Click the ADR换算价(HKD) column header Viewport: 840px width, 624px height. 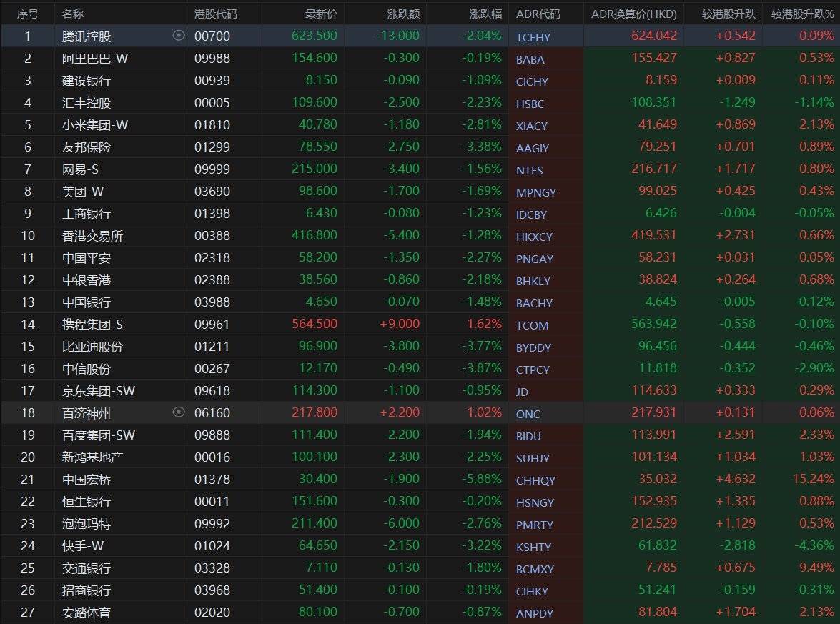[633, 14]
